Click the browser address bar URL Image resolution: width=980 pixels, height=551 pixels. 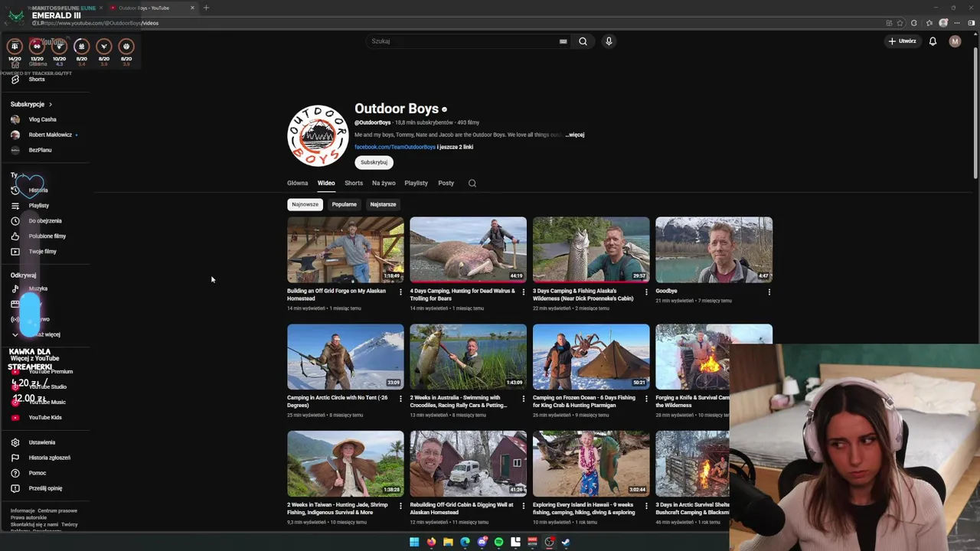point(100,23)
